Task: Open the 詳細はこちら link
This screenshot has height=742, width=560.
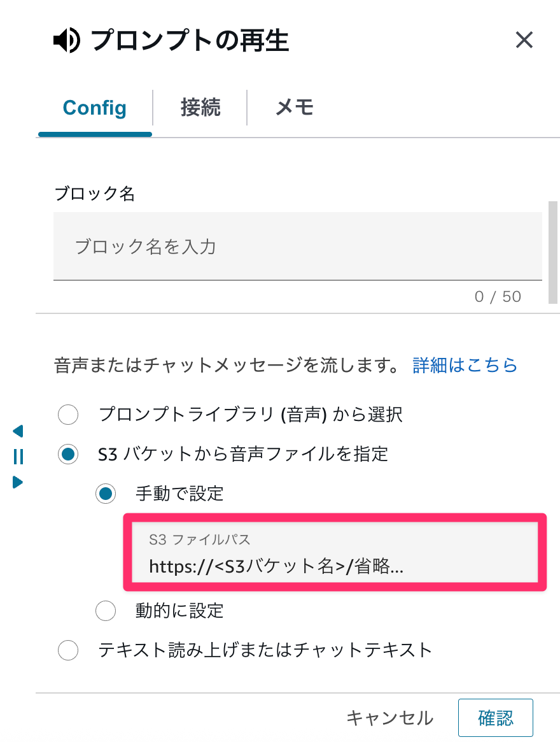Action: point(465,365)
